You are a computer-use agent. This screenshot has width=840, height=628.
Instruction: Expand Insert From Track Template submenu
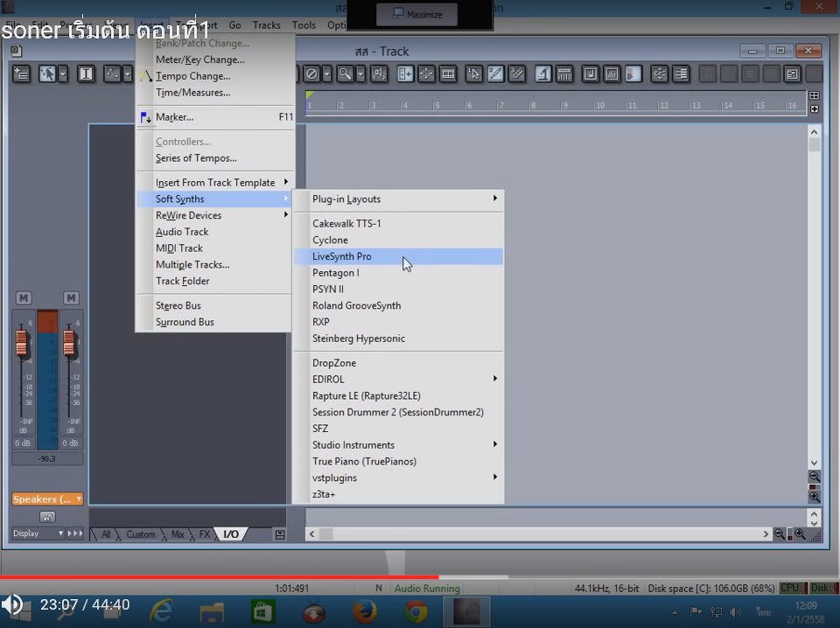tap(214, 183)
